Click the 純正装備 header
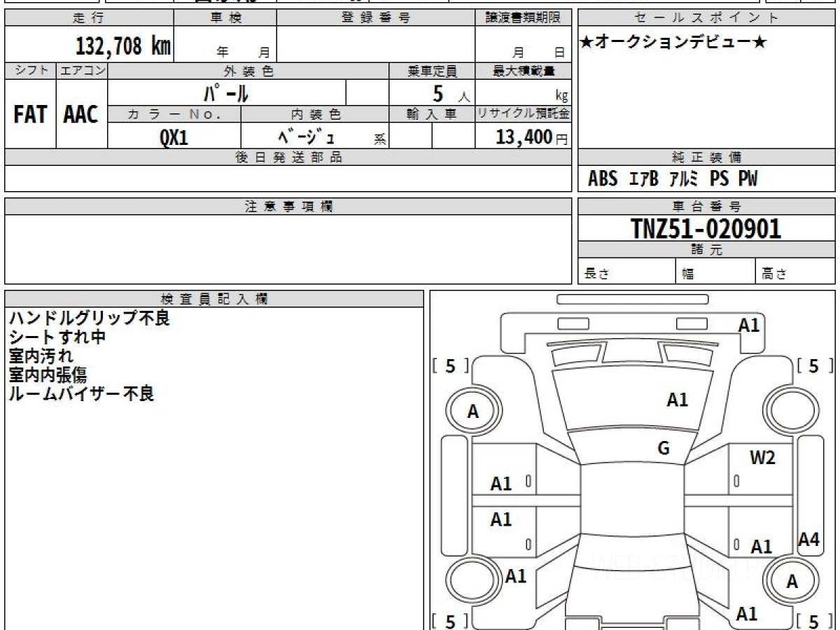 [706, 157]
